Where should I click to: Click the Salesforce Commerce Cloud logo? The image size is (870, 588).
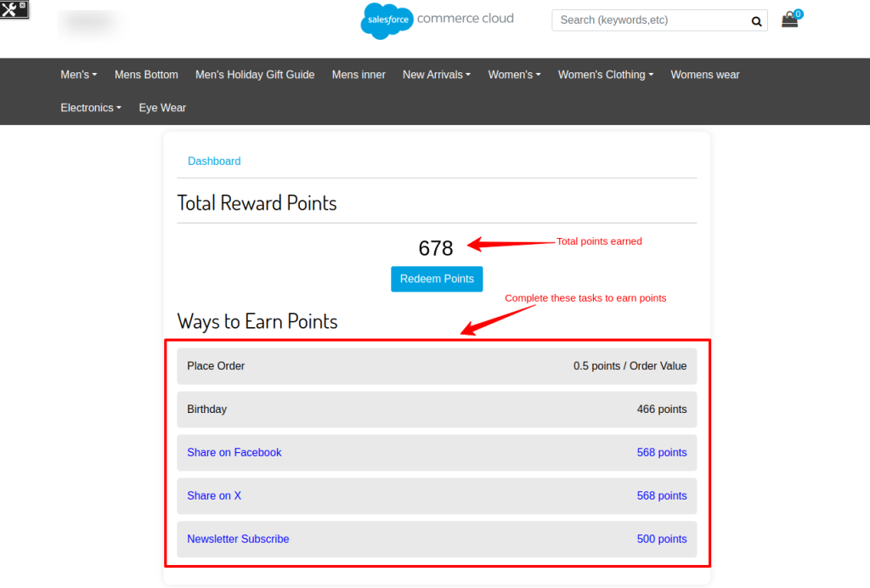coord(438,20)
